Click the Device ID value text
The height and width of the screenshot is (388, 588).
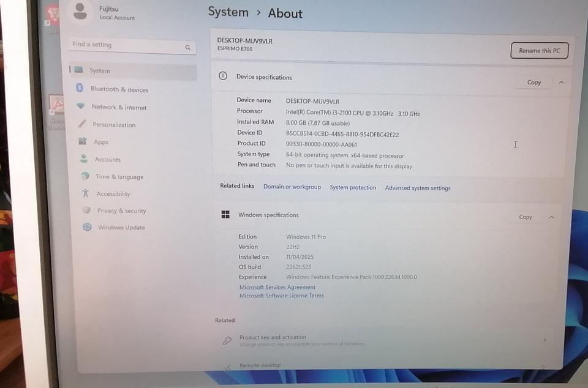[342, 134]
